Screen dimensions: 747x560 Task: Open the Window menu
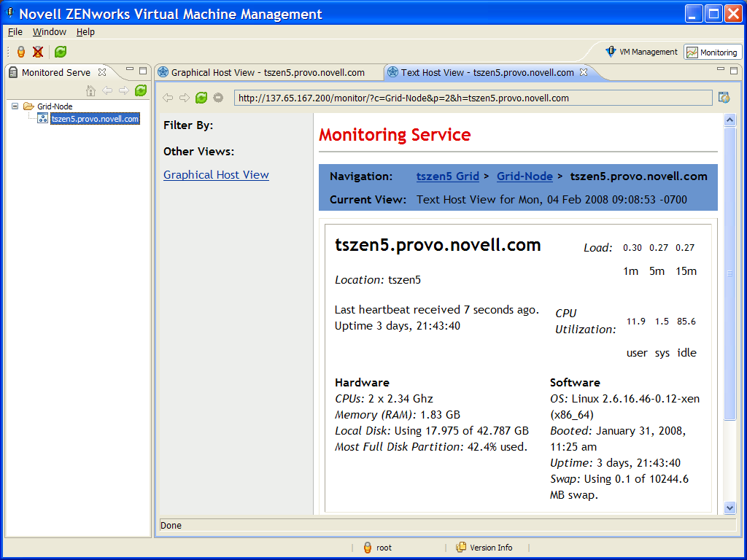tap(50, 32)
